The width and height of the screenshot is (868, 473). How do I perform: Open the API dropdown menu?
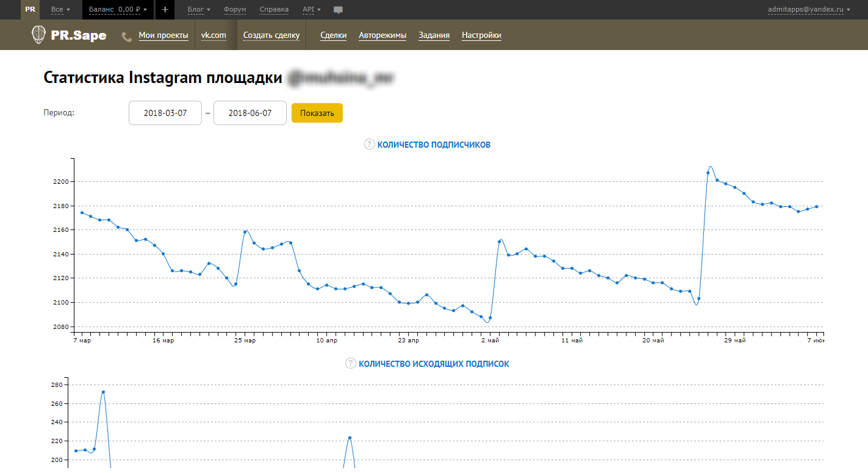click(311, 10)
